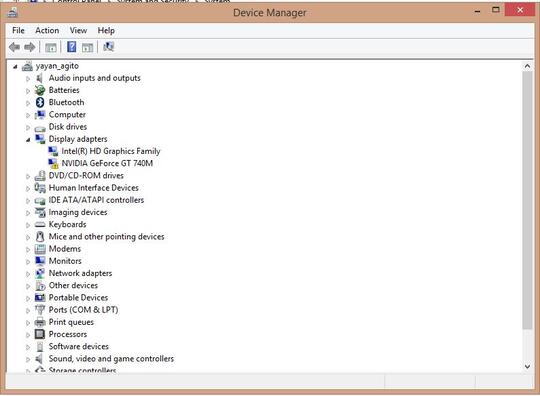Click the Processors chip icon
This screenshot has width=540, height=396.
40,334
